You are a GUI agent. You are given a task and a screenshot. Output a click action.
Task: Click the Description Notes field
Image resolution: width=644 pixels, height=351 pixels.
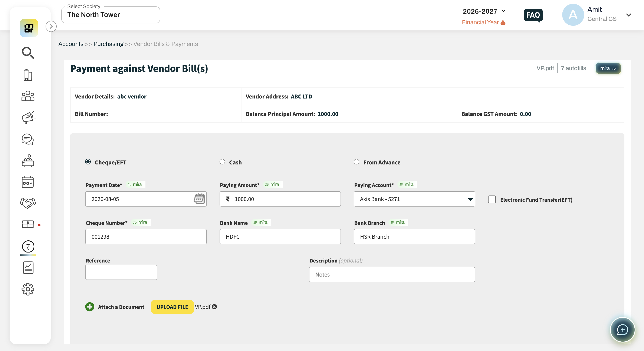coord(392,274)
